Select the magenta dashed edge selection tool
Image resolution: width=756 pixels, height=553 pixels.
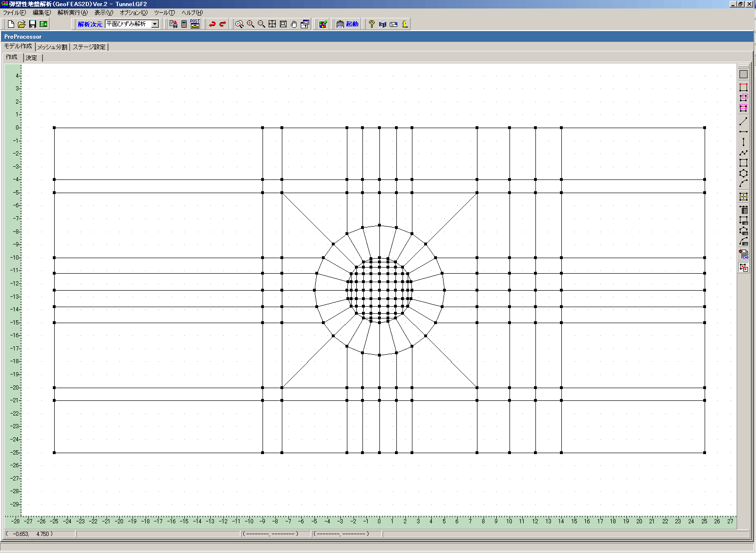(743, 108)
